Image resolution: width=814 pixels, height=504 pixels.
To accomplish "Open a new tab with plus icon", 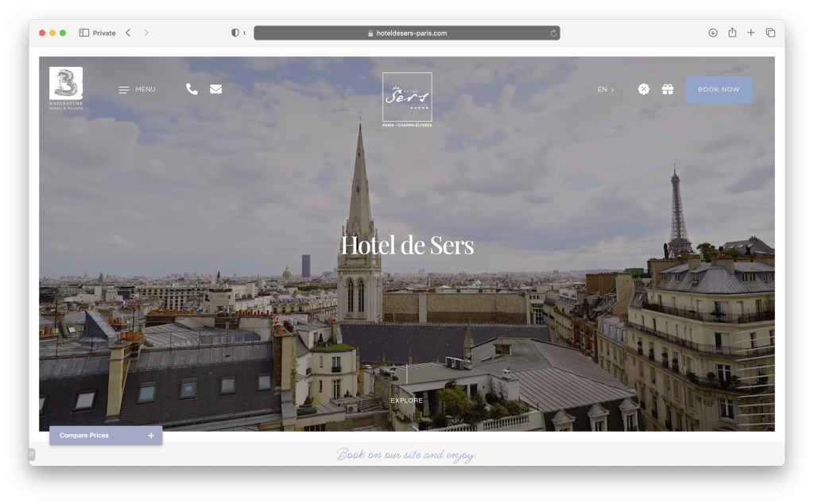I will (751, 33).
